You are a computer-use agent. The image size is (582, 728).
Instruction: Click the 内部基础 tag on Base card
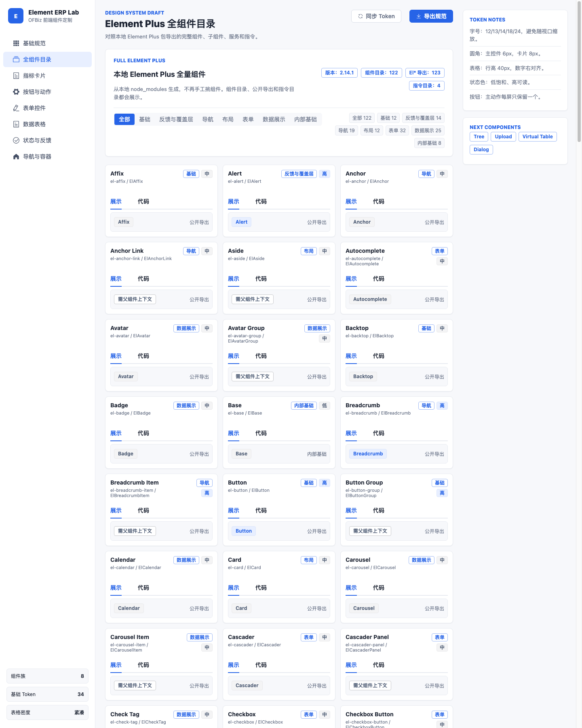[x=304, y=406]
